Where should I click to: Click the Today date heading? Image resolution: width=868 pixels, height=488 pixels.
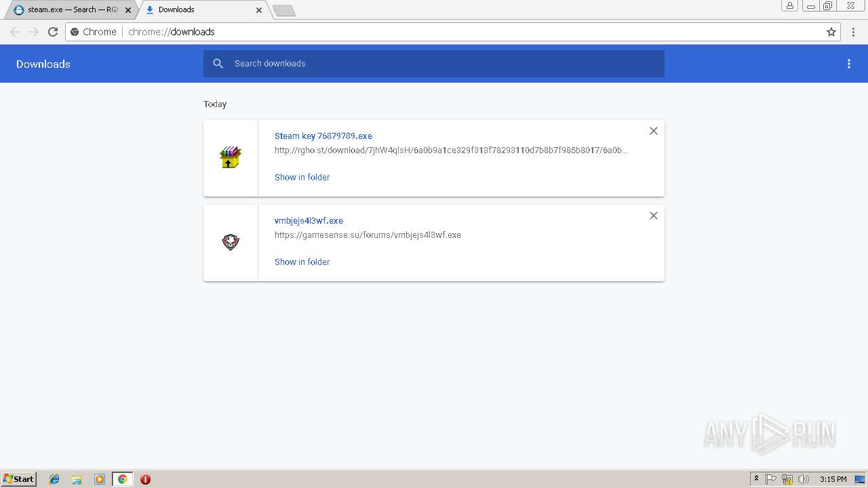click(x=215, y=104)
